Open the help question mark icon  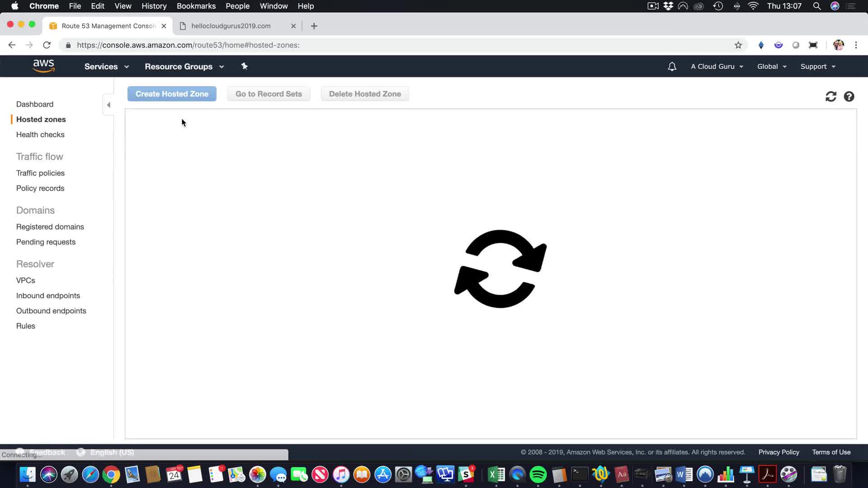point(849,97)
